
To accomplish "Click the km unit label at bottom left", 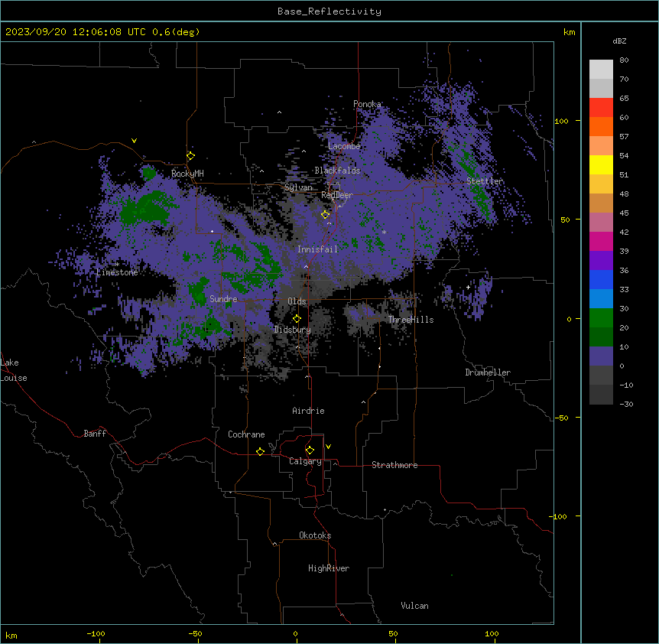I will pos(11,635).
